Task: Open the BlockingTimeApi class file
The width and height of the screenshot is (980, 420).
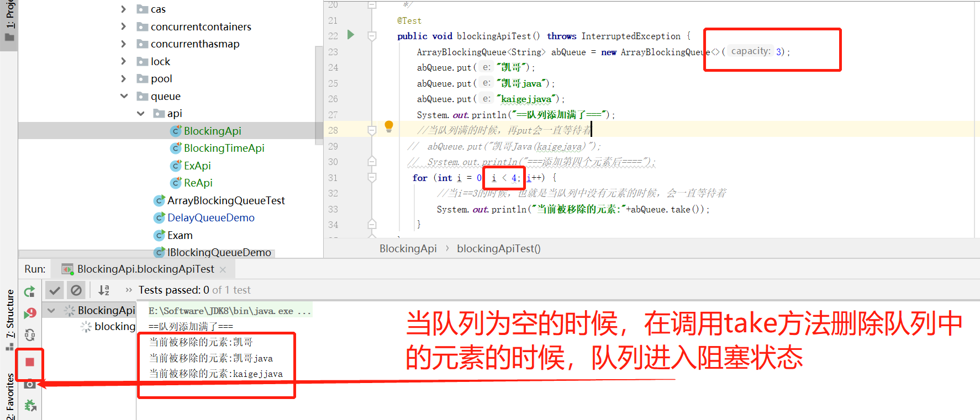Action: pyautogui.click(x=224, y=148)
